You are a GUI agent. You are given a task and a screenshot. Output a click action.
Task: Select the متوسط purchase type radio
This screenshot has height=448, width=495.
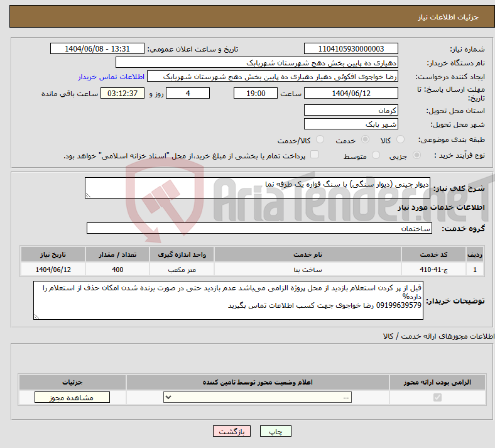376,155
